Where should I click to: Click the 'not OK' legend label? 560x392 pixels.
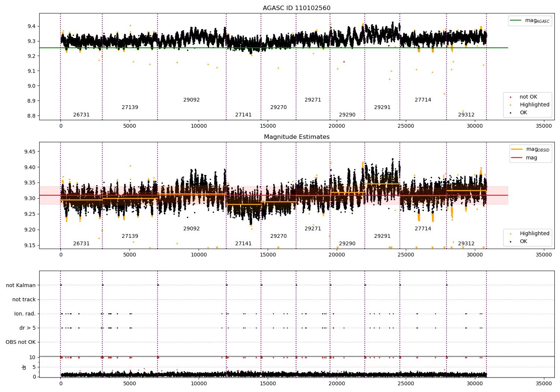pos(528,97)
